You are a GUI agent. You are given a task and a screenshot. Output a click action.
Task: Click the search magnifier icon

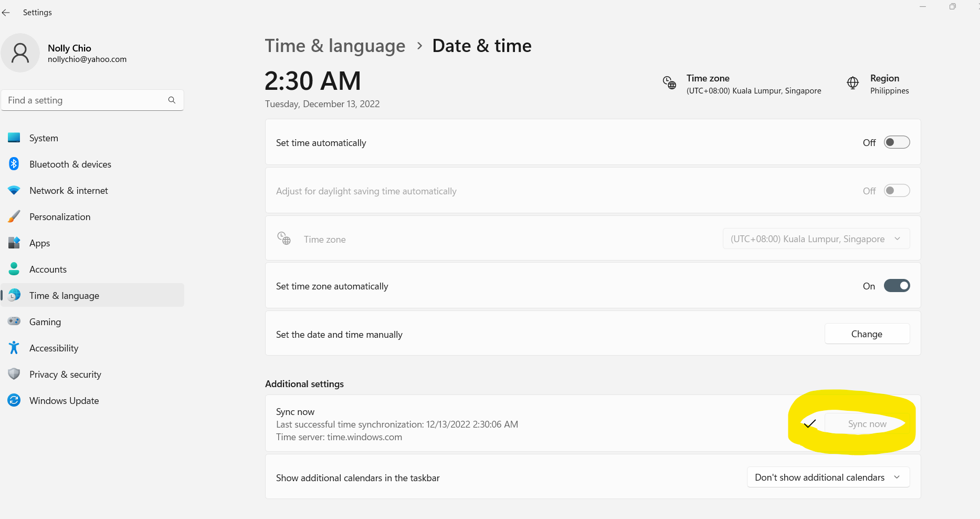(x=172, y=100)
